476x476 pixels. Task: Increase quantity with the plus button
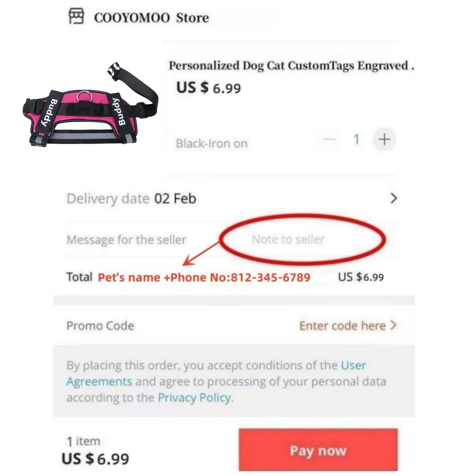[384, 139]
